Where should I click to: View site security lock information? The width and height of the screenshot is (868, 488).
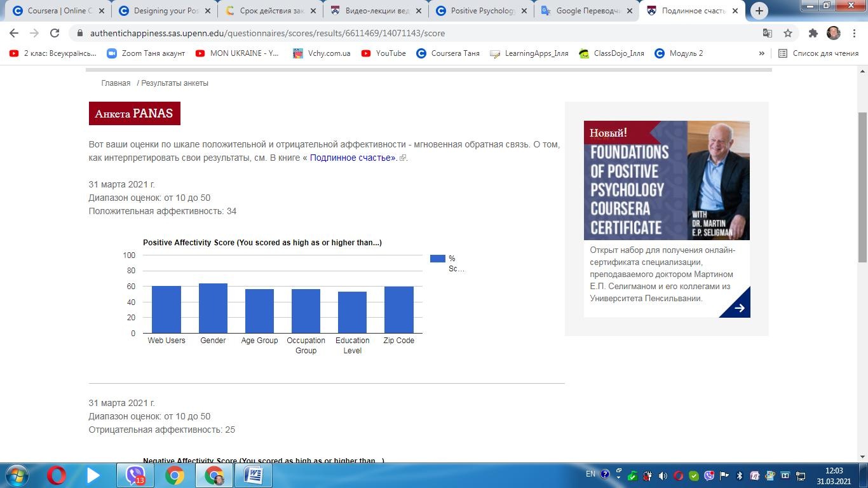79,33
